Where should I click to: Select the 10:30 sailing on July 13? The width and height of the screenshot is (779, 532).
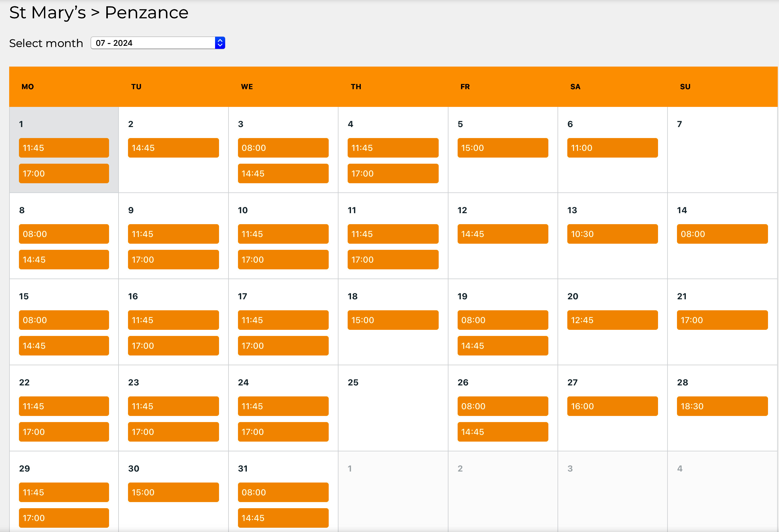coord(612,234)
